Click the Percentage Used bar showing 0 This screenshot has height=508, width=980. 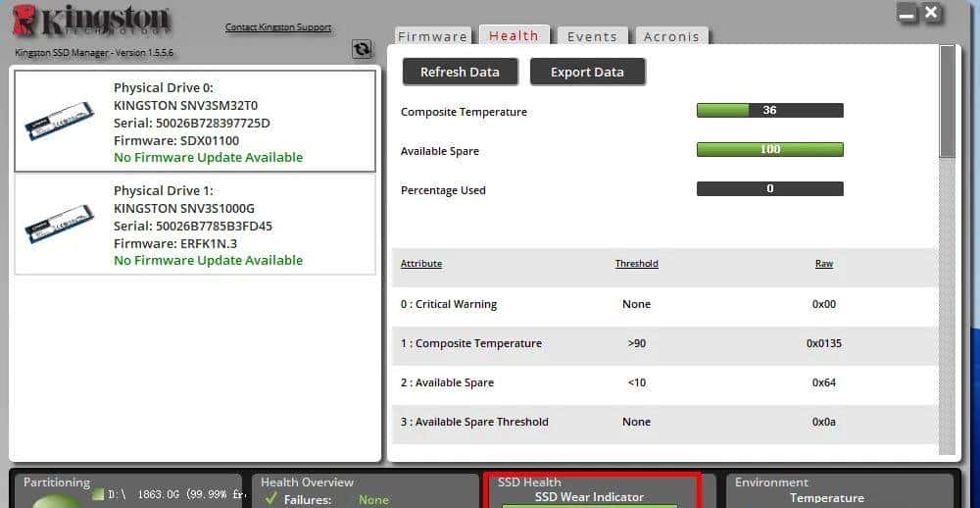click(770, 188)
